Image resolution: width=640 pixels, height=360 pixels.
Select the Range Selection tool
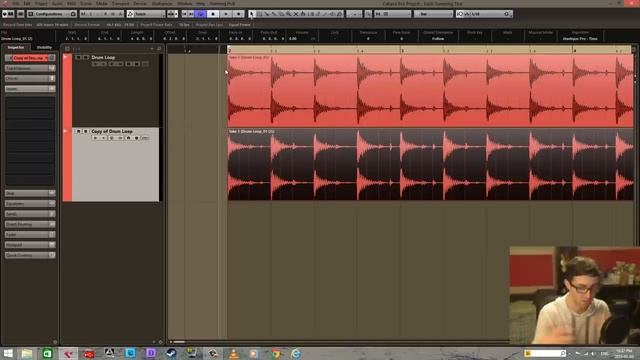click(259, 14)
